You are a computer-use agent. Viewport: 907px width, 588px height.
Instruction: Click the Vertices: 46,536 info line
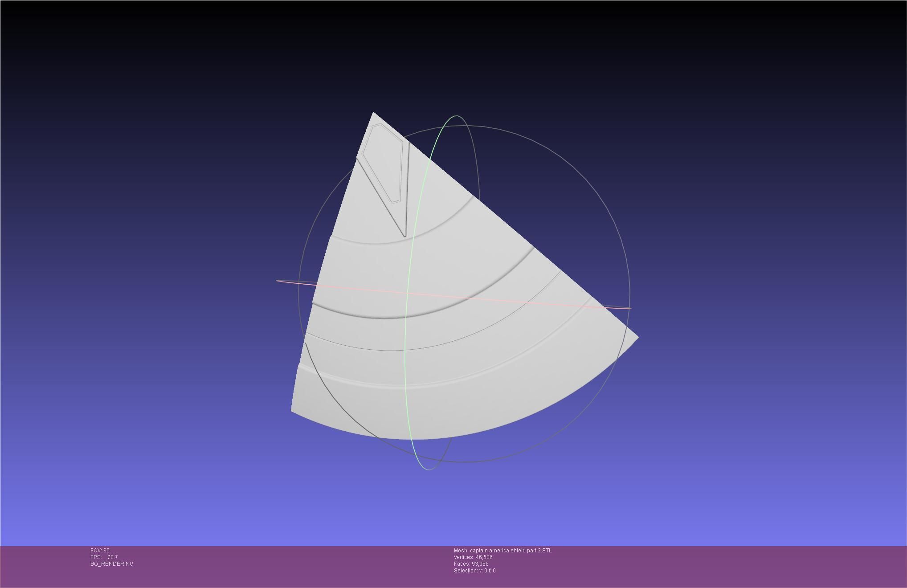(x=473, y=557)
